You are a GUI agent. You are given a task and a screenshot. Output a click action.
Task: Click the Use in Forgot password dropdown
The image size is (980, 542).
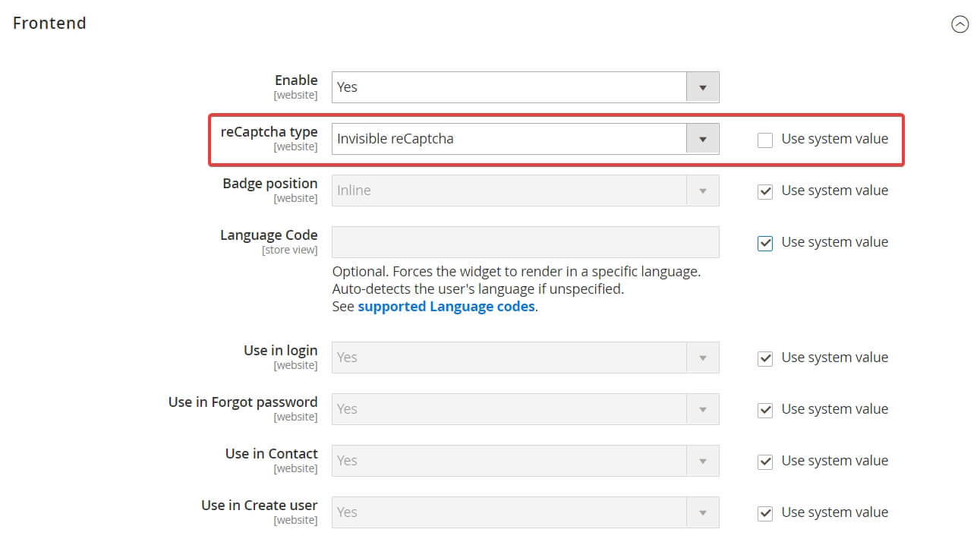pyautogui.click(x=525, y=409)
